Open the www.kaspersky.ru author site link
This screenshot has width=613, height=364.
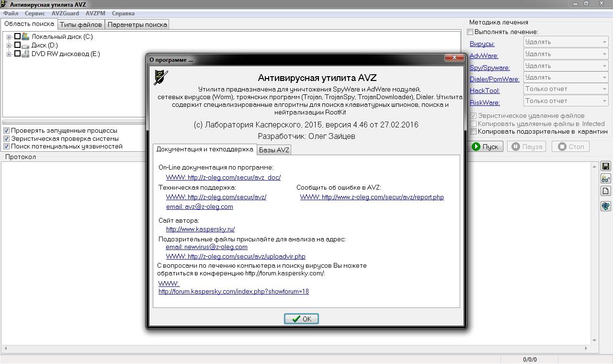click(x=200, y=229)
